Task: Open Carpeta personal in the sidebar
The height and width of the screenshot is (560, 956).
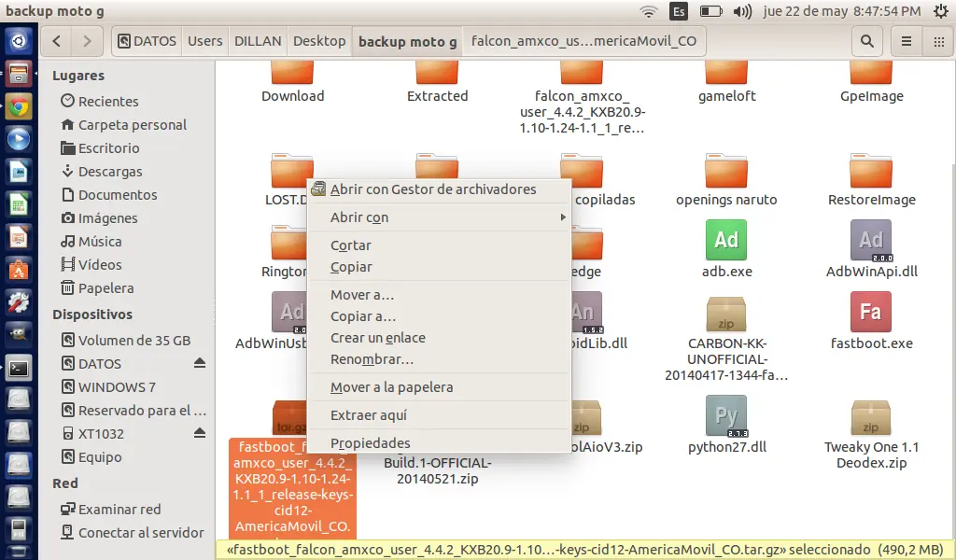Action: tap(132, 125)
